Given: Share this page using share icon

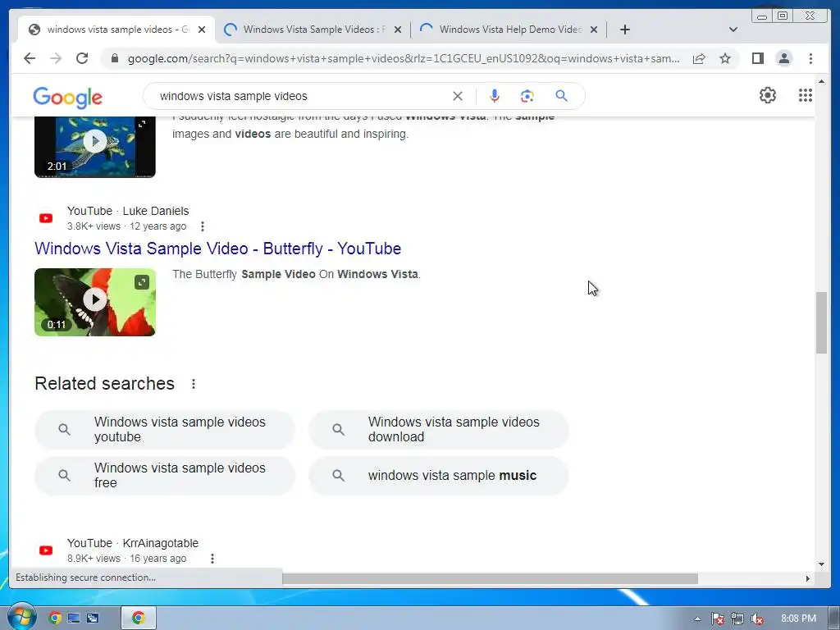Looking at the screenshot, I should (699, 58).
